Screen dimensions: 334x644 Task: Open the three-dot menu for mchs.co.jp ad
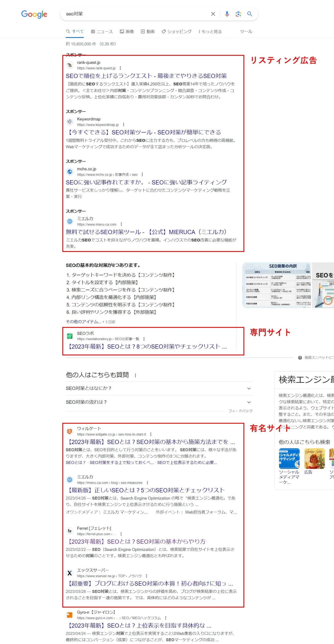tap(142, 175)
